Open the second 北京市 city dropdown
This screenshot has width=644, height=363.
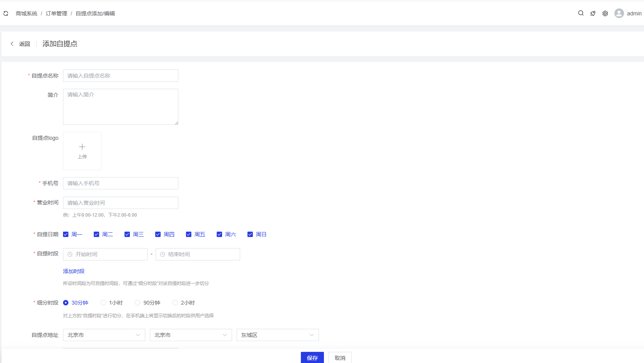pyautogui.click(x=191, y=335)
